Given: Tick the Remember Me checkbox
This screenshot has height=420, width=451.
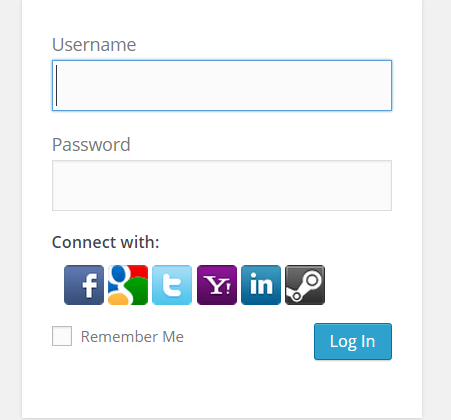Looking at the screenshot, I should (62, 336).
